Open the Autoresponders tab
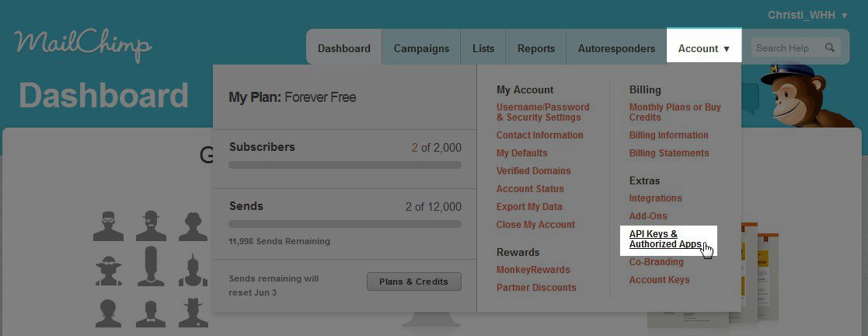 [x=616, y=48]
